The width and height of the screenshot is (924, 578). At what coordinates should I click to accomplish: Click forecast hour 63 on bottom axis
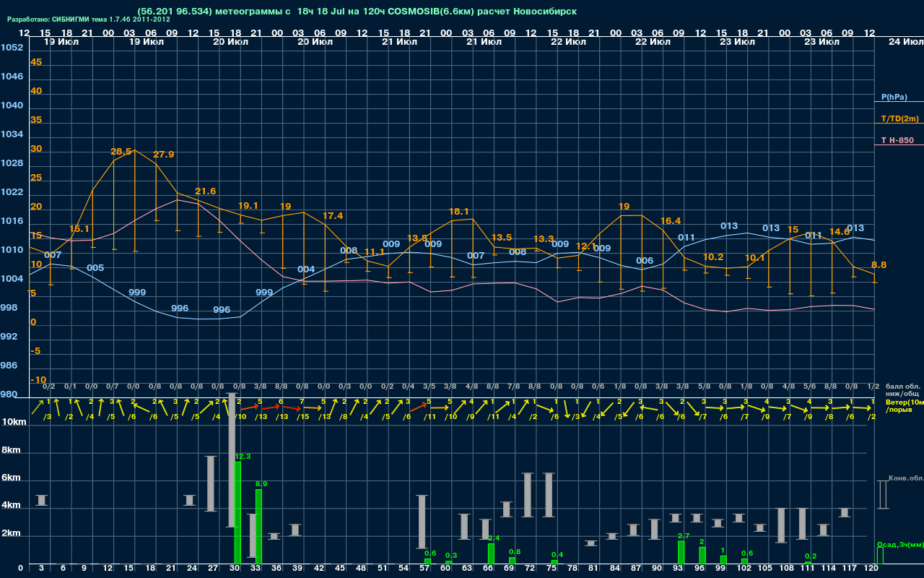[467, 569]
